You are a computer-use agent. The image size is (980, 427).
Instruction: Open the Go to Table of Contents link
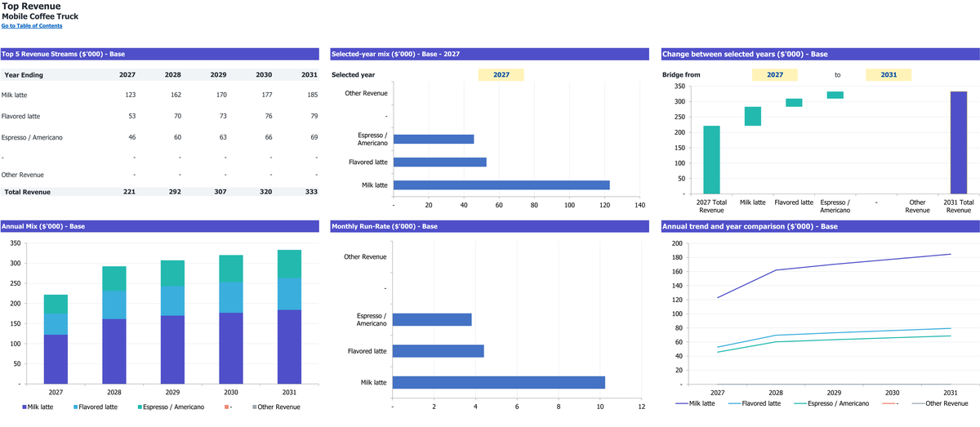[31, 26]
